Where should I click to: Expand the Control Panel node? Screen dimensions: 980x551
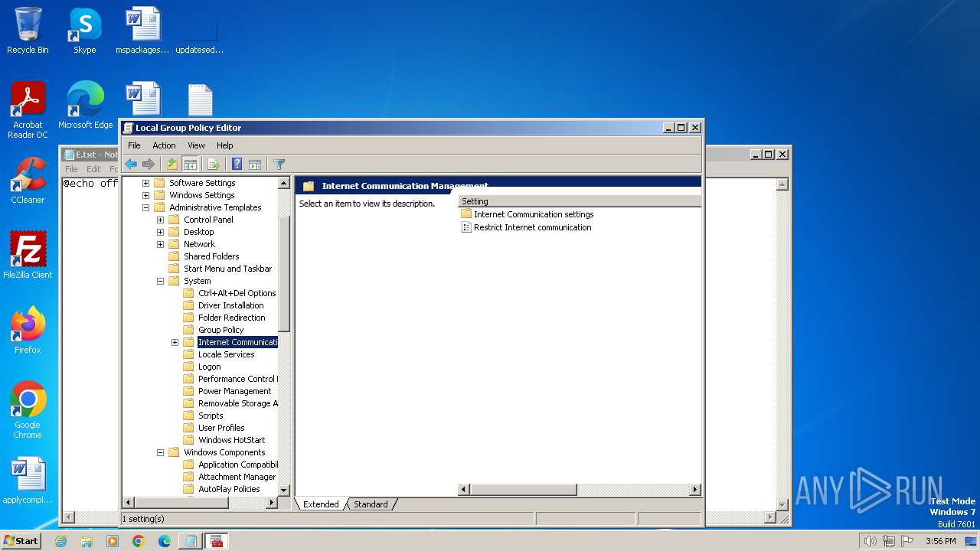point(160,220)
